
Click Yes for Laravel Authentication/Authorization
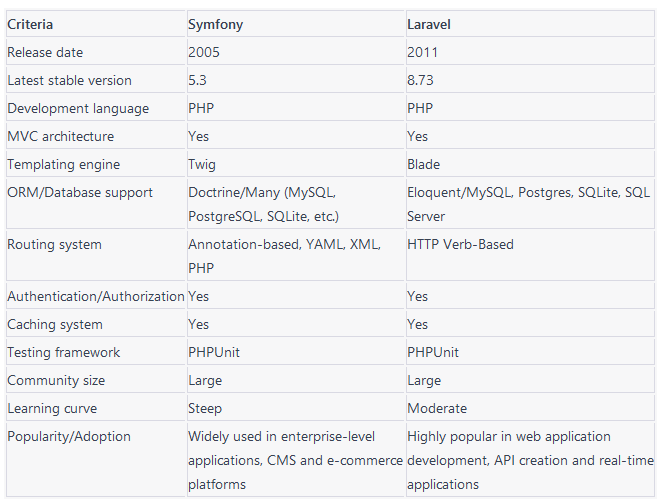click(x=530, y=296)
